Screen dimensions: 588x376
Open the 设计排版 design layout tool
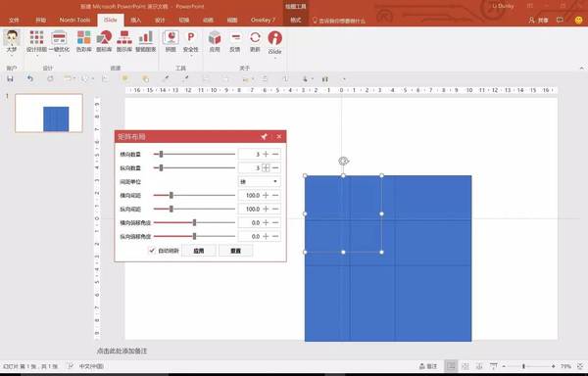point(36,41)
